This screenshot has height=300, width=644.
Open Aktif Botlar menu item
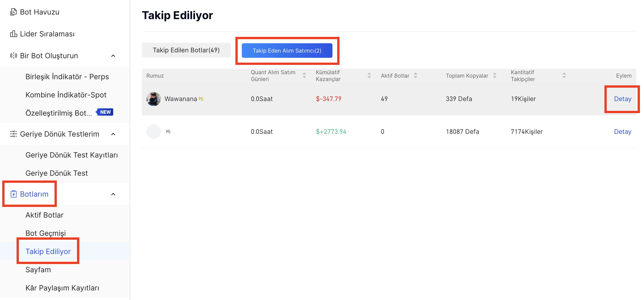(45, 215)
